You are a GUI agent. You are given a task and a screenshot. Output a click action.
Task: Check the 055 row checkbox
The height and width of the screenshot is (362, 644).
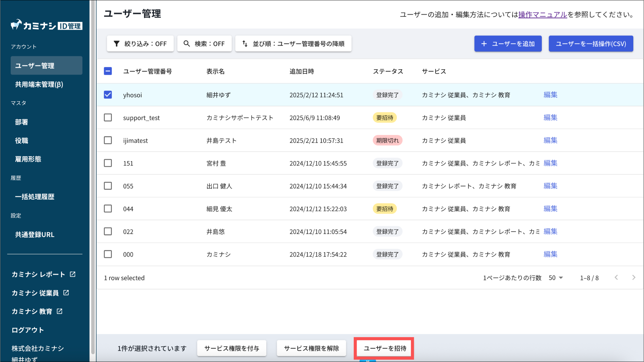tap(108, 186)
